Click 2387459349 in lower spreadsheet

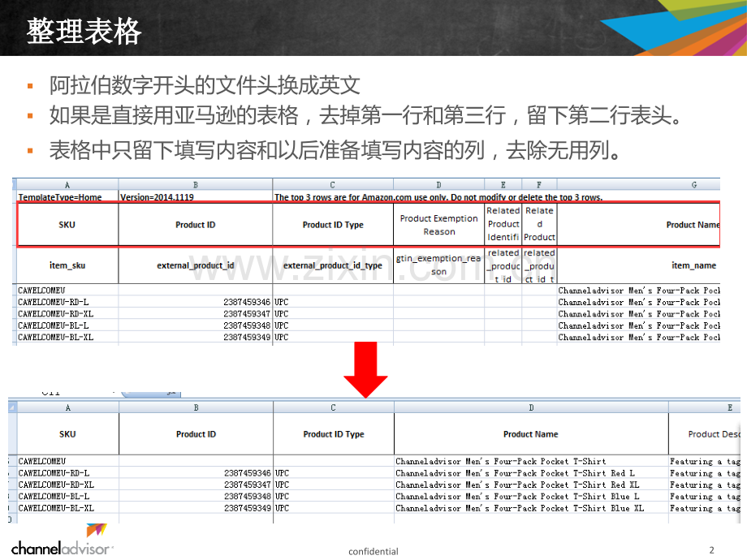click(196, 508)
